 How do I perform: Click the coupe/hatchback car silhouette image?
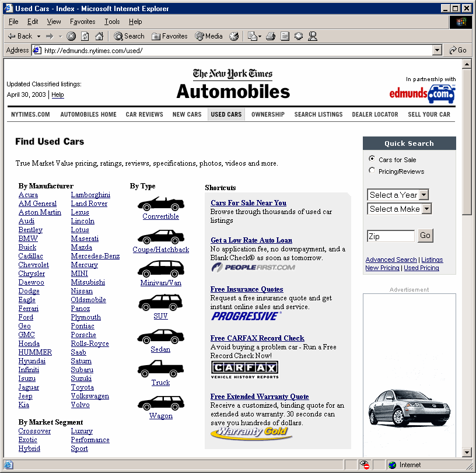(161, 237)
